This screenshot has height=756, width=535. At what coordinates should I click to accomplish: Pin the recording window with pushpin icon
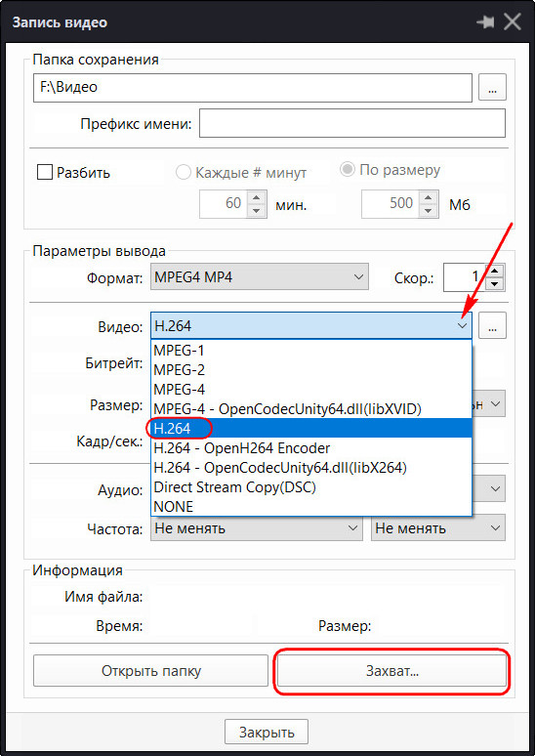point(485,22)
